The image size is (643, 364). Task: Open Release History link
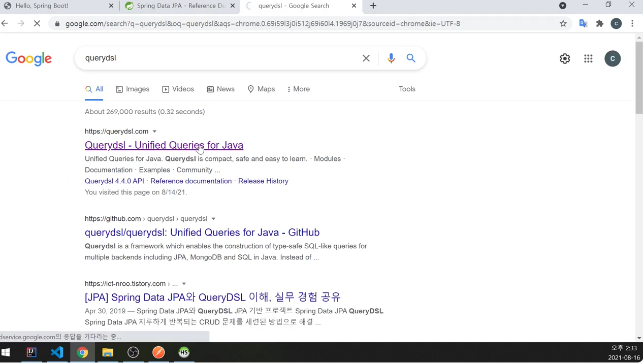pos(263,181)
